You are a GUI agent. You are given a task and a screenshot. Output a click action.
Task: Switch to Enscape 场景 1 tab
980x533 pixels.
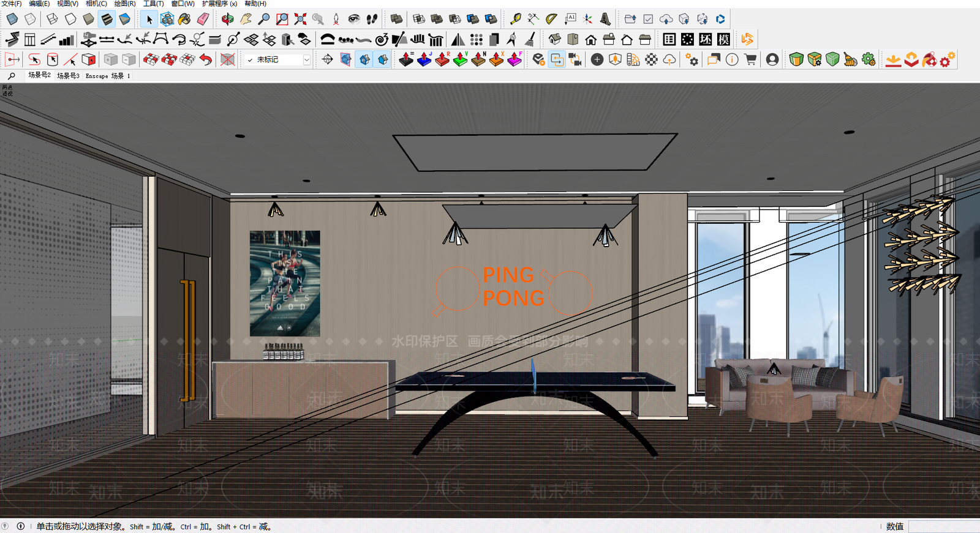point(108,76)
